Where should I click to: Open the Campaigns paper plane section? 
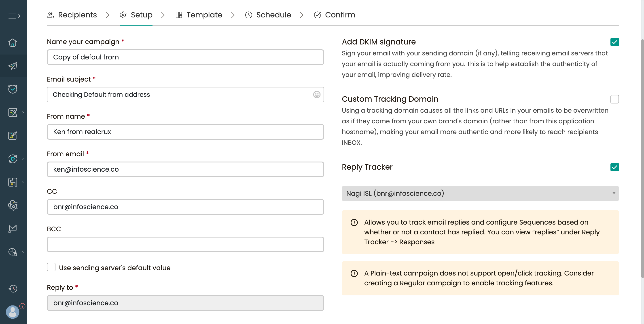click(x=12, y=66)
